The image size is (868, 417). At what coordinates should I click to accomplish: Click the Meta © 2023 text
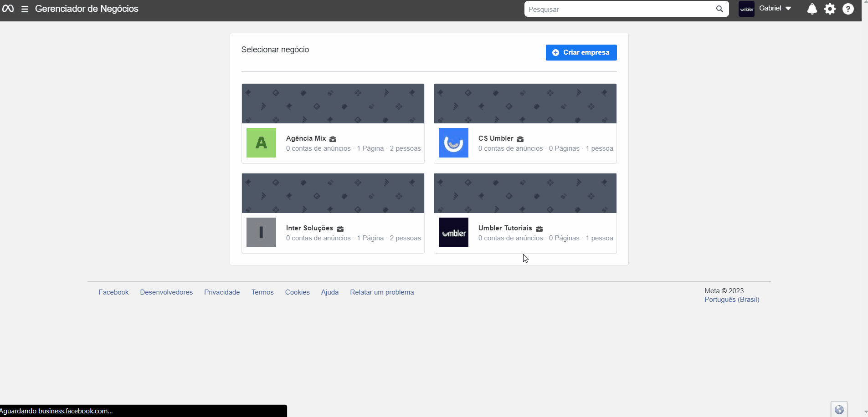[x=724, y=291]
